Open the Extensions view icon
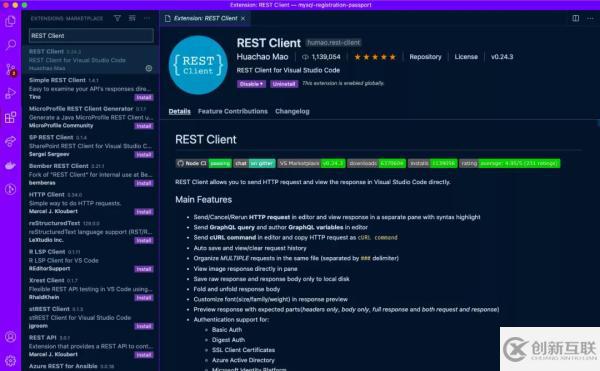Image resolution: width=600 pixels, height=371 pixels. (x=10, y=117)
